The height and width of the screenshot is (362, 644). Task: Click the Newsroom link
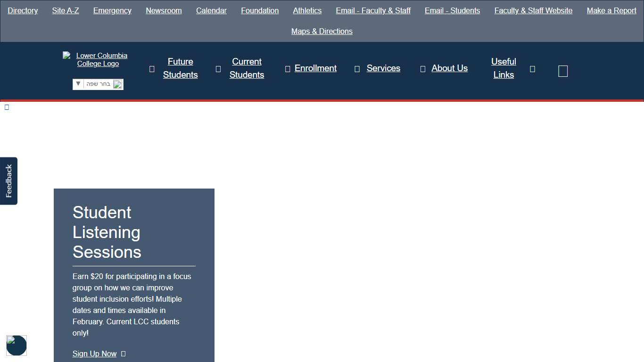(x=164, y=10)
